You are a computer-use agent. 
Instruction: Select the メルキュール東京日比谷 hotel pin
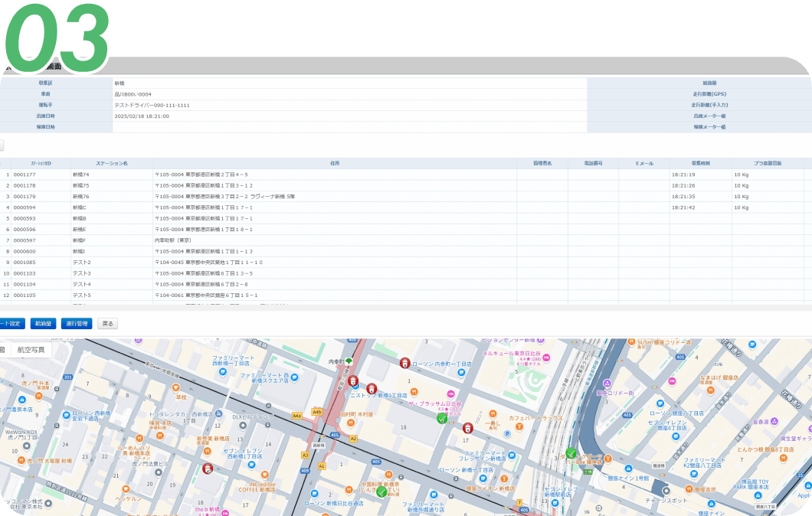pos(546,358)
